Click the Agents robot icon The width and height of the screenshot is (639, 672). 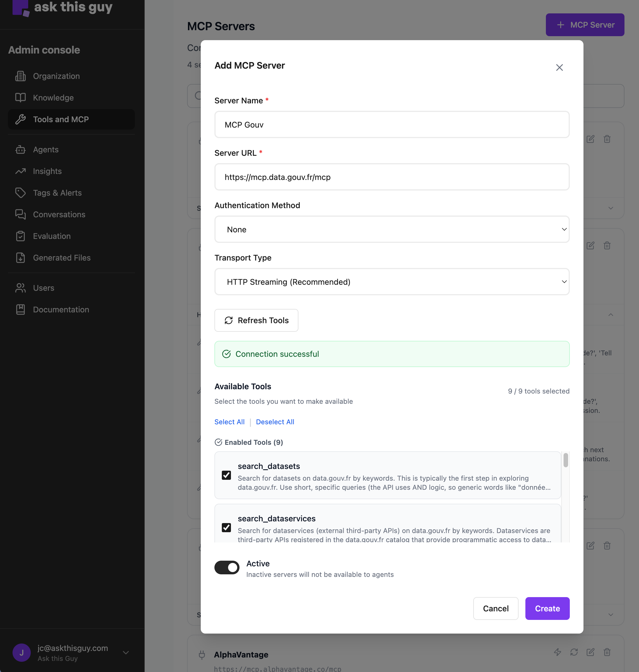coord(21,149)
